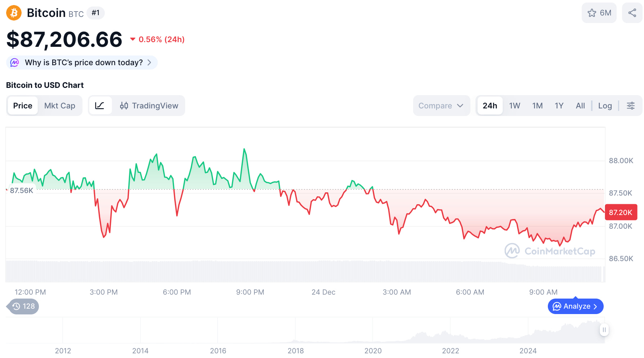Viewport: 644px width, 358px height.
Task: Click the 9:00 PM time axis label
Action: (x=250, y=292)
